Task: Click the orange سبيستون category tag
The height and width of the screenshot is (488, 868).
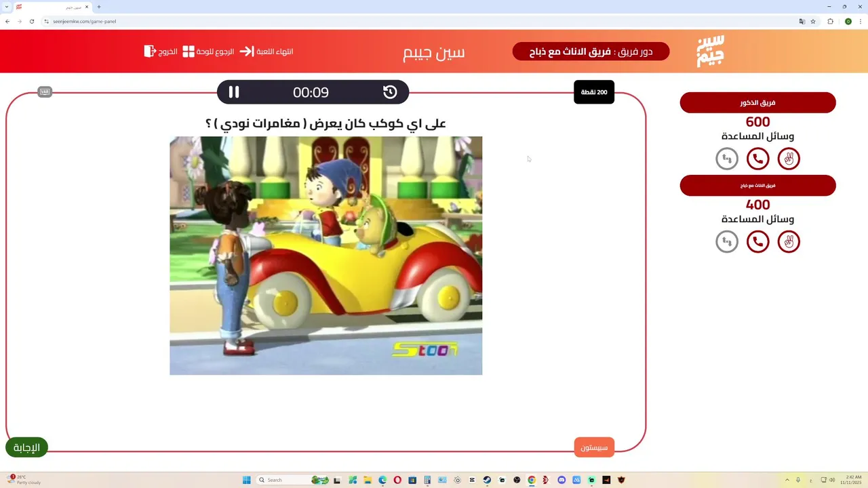Action: click(x=594, y=447)
